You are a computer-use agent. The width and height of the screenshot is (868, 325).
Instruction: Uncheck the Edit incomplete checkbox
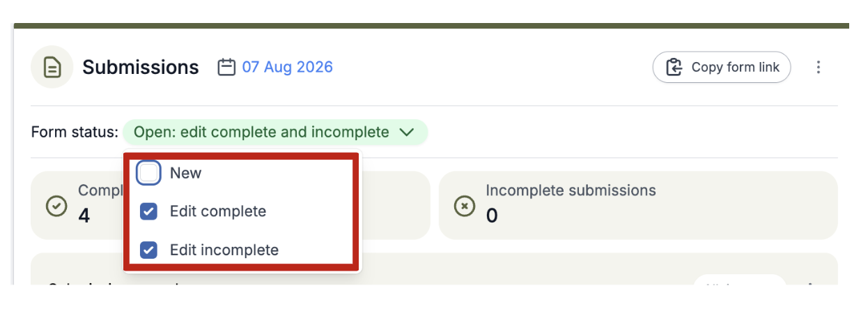point(148,250)
